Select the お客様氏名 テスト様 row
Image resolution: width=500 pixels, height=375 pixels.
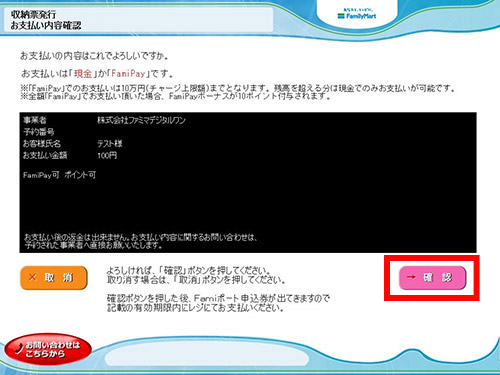point(73,144)
